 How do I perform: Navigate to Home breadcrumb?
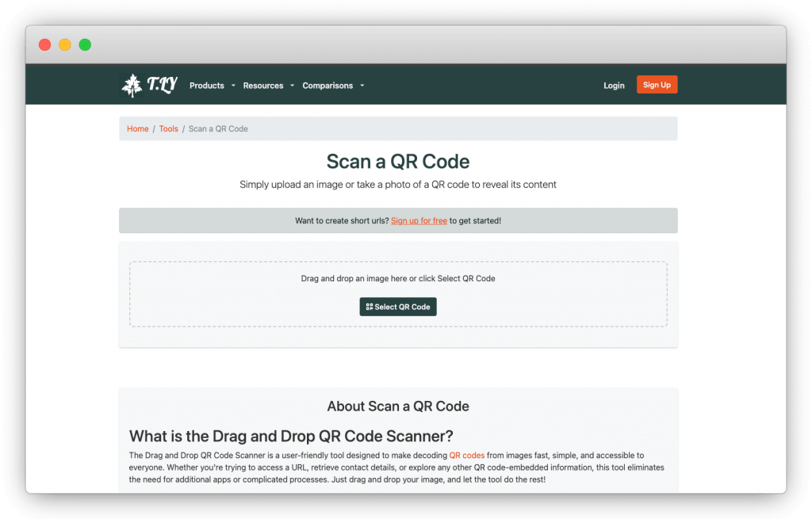tap(138, 129)
